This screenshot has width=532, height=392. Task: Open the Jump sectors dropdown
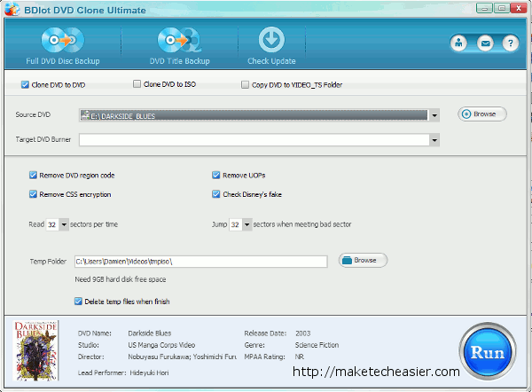[x=247, y=224]
